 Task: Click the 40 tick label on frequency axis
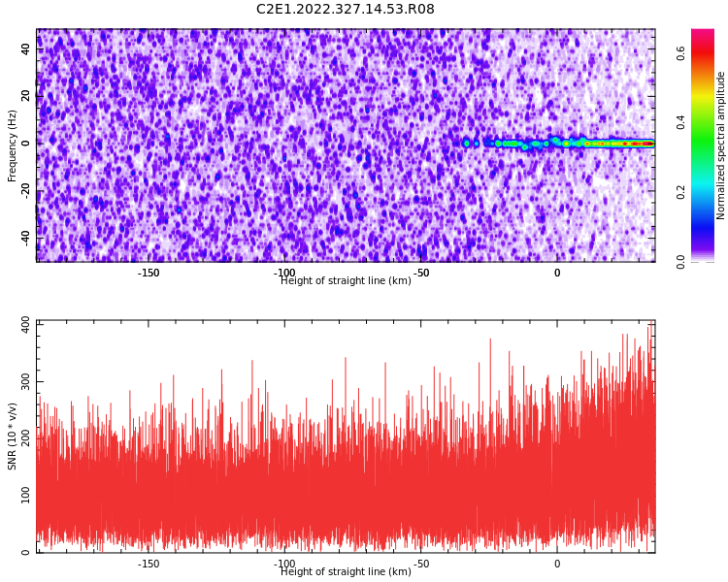click(x=26, y=48)
